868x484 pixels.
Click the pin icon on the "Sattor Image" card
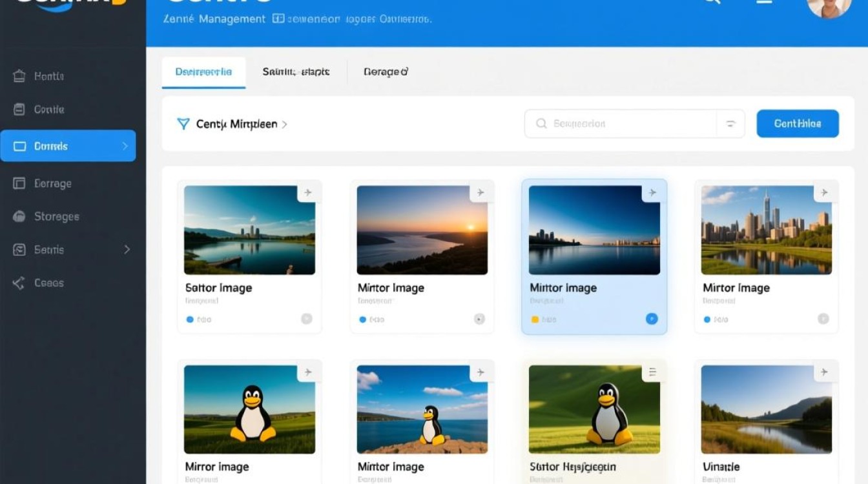point(308,193)
